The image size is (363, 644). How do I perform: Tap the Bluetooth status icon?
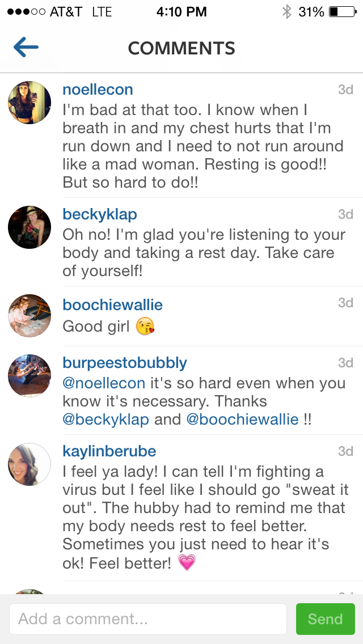[286, 11]
